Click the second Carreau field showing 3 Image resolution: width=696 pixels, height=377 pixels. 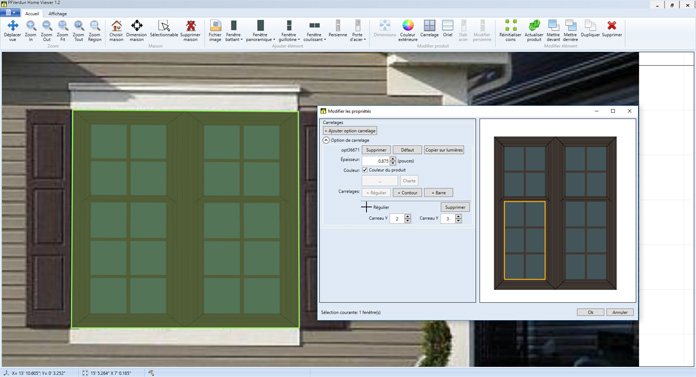click(x=447, y=218)
